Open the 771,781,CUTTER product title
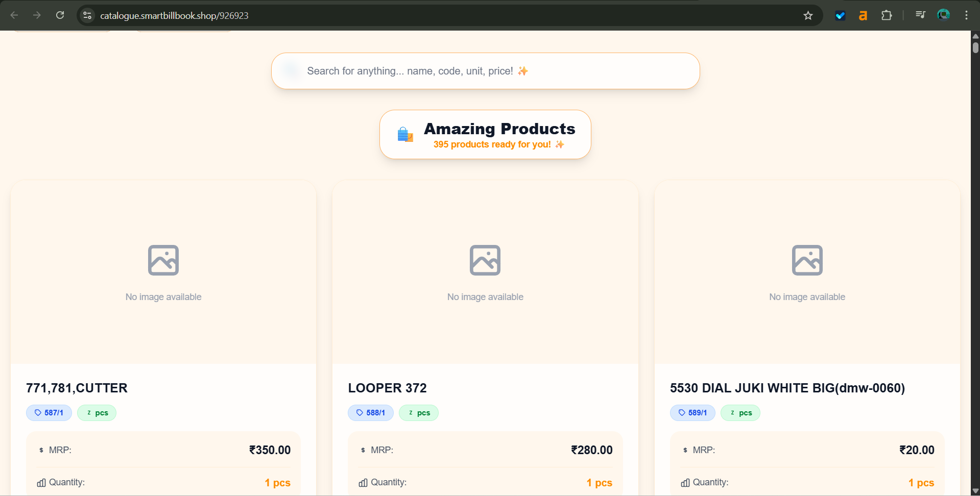This screenshot has width=980, height=496. pos(77,388)
